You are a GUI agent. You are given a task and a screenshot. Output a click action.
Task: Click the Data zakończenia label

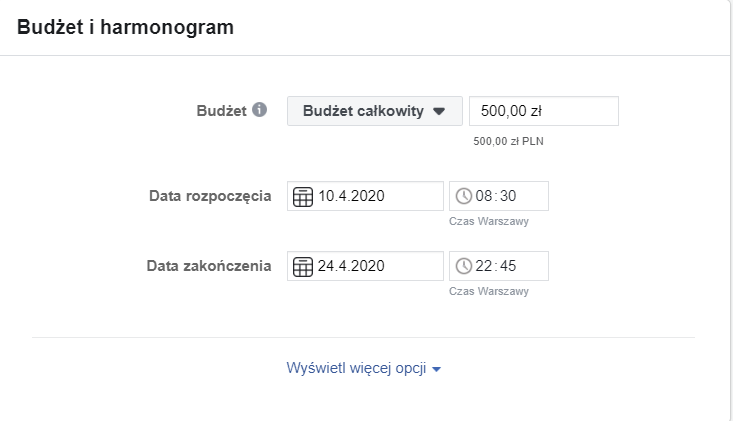209,266
